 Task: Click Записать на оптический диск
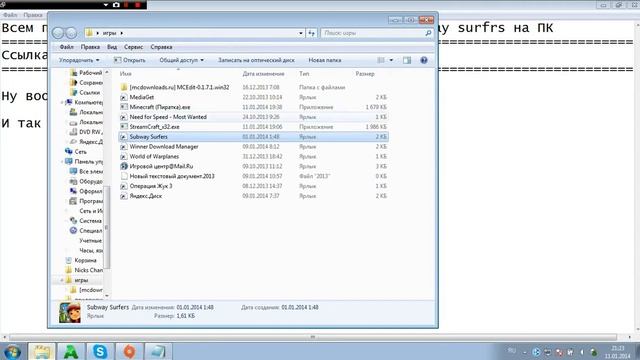256,60
